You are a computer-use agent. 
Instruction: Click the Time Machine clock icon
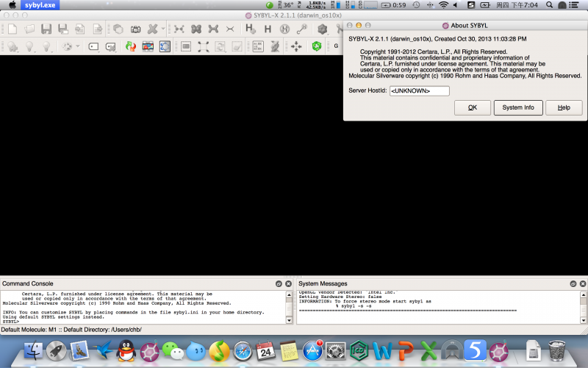point(416,5)
